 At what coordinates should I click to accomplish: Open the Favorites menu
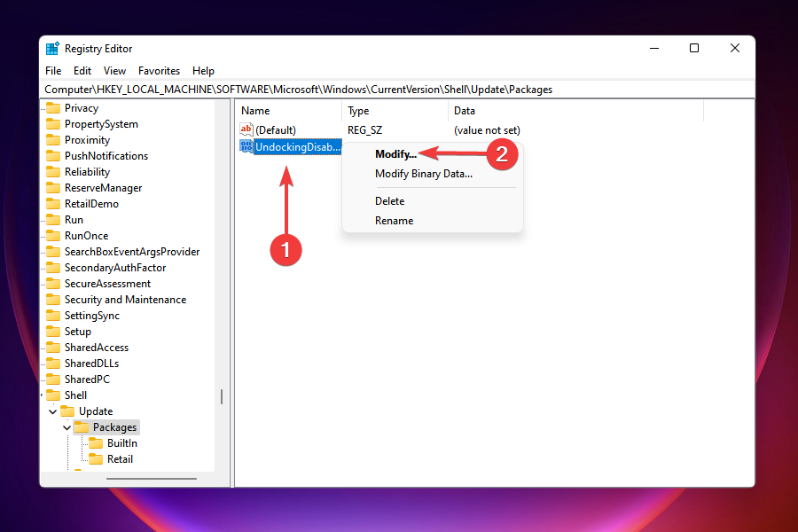pyautogui.click(x=159, y=71)
